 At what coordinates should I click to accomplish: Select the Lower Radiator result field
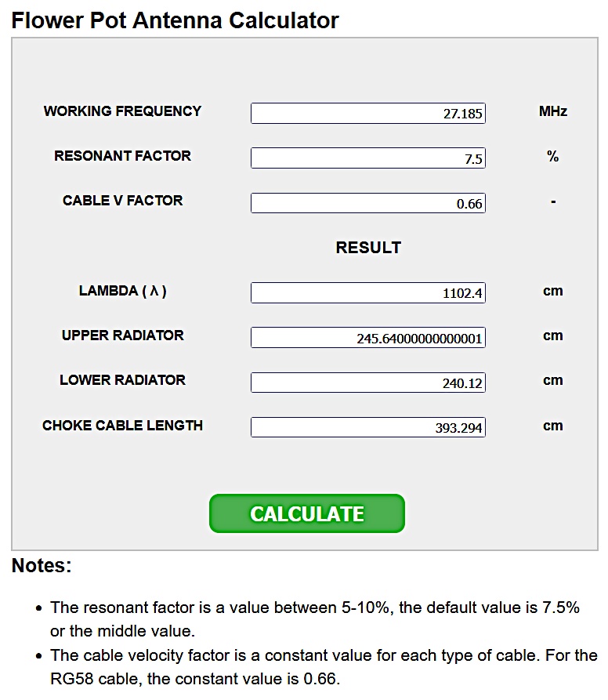coord(367,383)
